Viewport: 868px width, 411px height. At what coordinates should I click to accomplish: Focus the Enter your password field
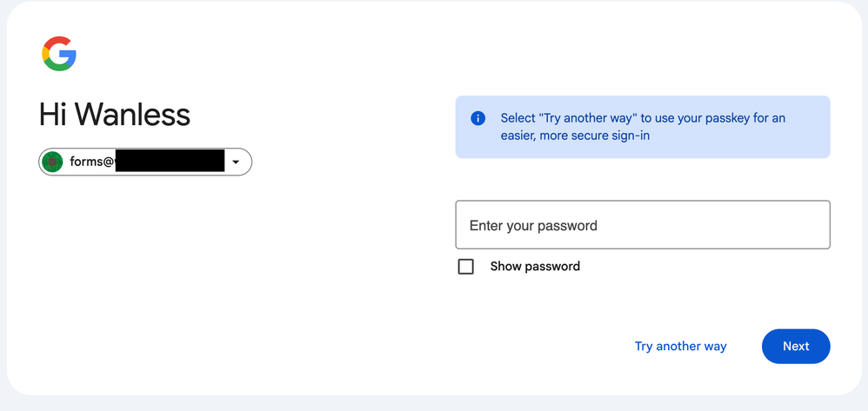click(x=643, y=225)
